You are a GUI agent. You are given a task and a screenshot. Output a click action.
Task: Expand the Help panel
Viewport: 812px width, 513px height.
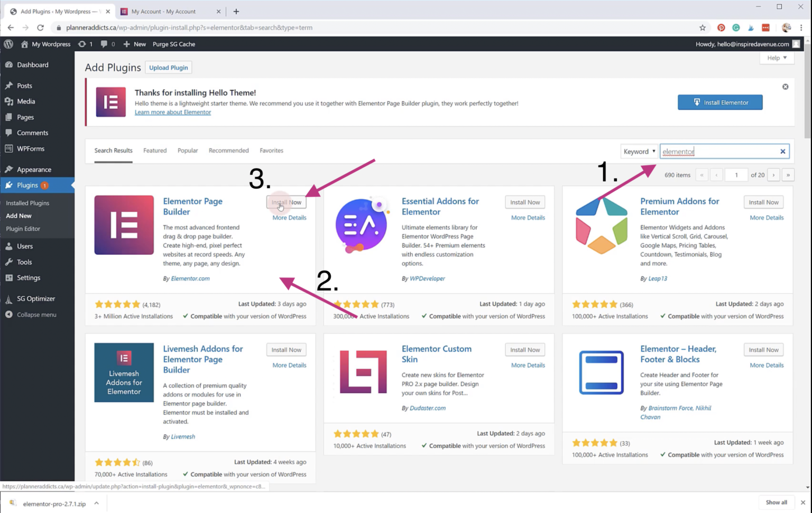777,58
